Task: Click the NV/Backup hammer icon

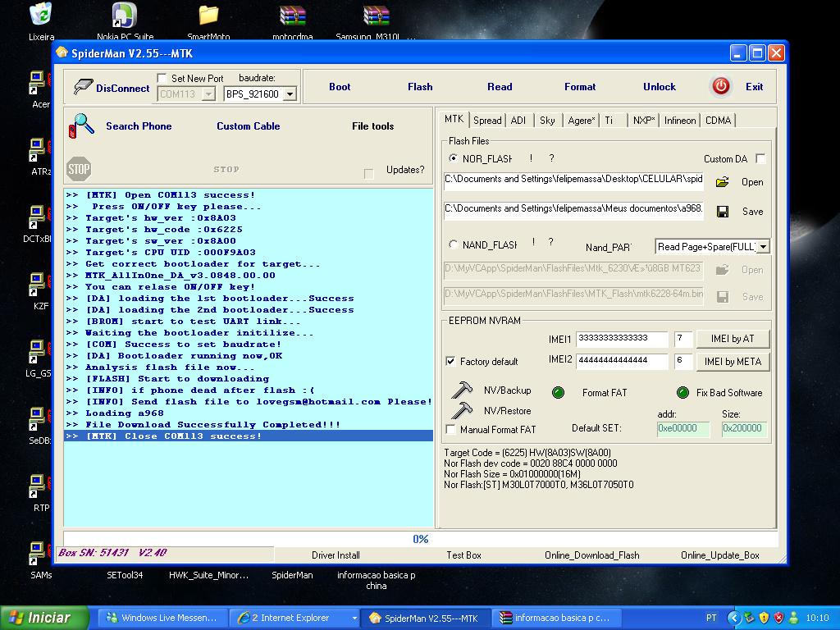Action: pyautogui.click(x=461, y=390)
